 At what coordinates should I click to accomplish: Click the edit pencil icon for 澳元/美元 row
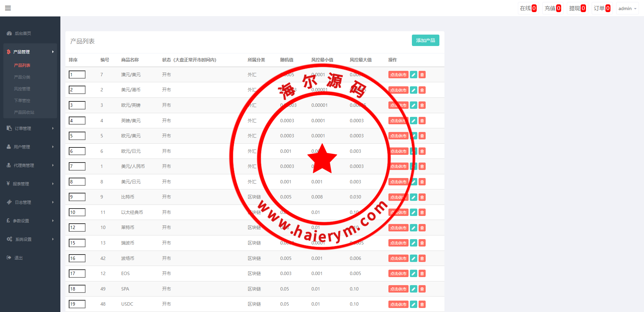tap(414, 75)
